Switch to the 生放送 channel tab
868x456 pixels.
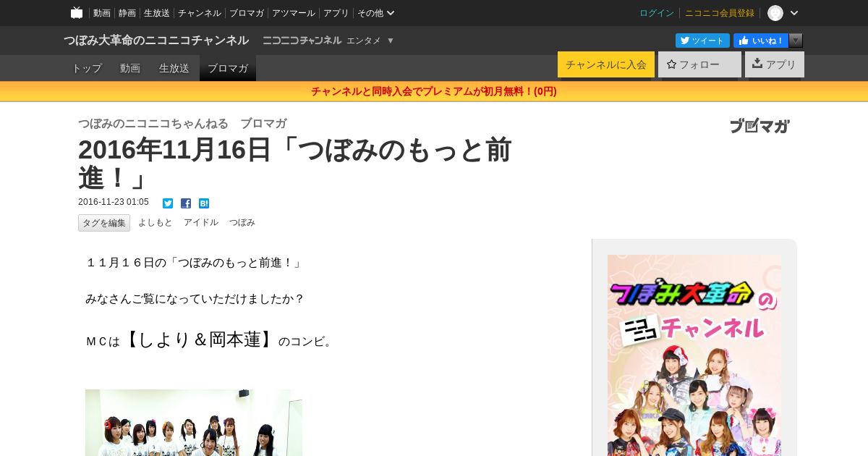click(x=174, y=68)
